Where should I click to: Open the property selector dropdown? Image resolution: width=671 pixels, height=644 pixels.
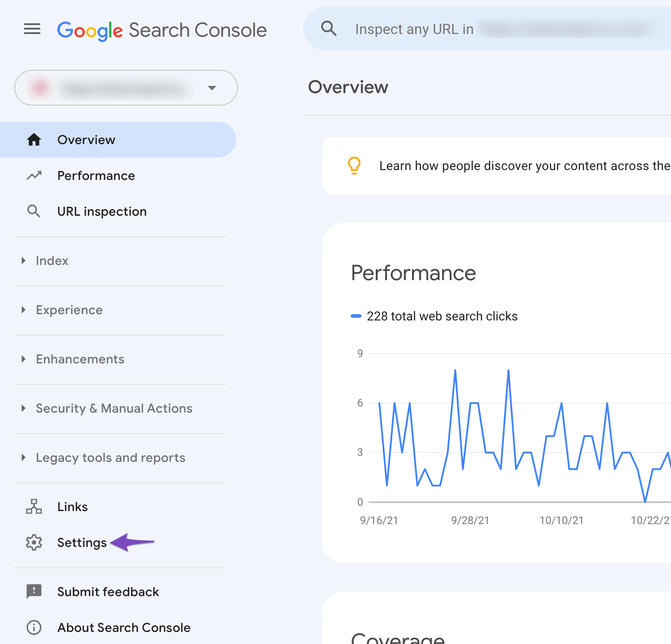tap(212, 88)
